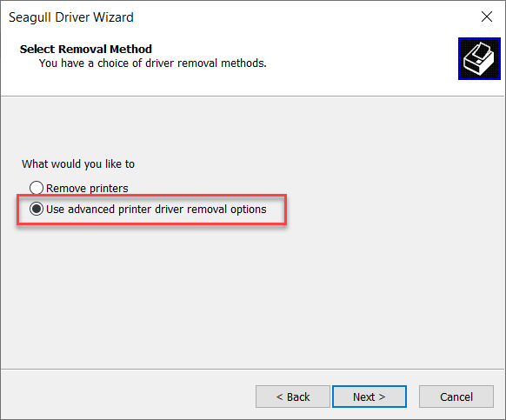
Task: Close the Seagull Driver Wizard window
Action: pyautogui.click(x=487, y=17)
